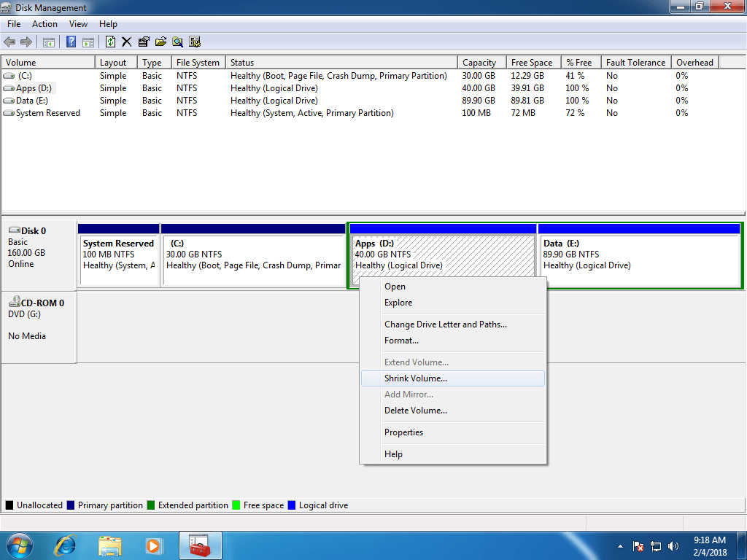This screenshot has width=747, height=560.
Task: Open the Action menu
Action: (x=44, y=23)
